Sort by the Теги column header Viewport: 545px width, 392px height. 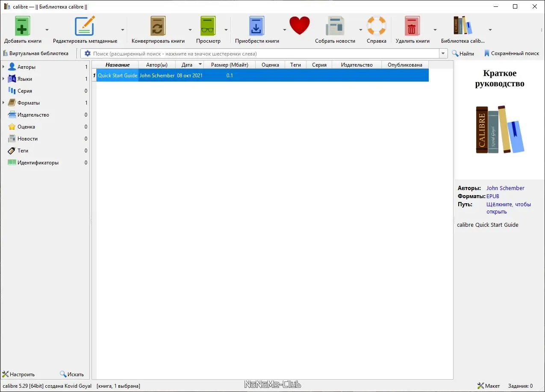tap(296, 65)
